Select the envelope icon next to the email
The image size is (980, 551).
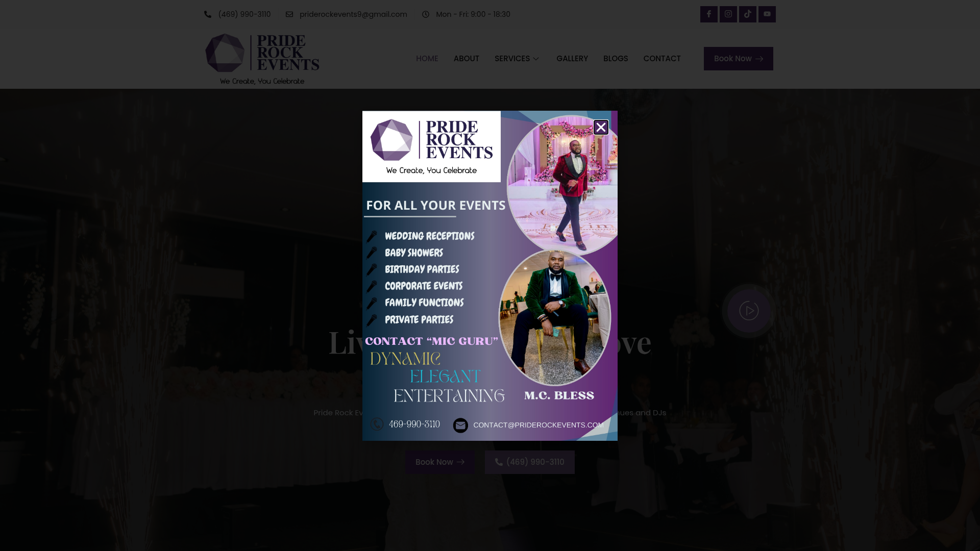pos(289,14)
